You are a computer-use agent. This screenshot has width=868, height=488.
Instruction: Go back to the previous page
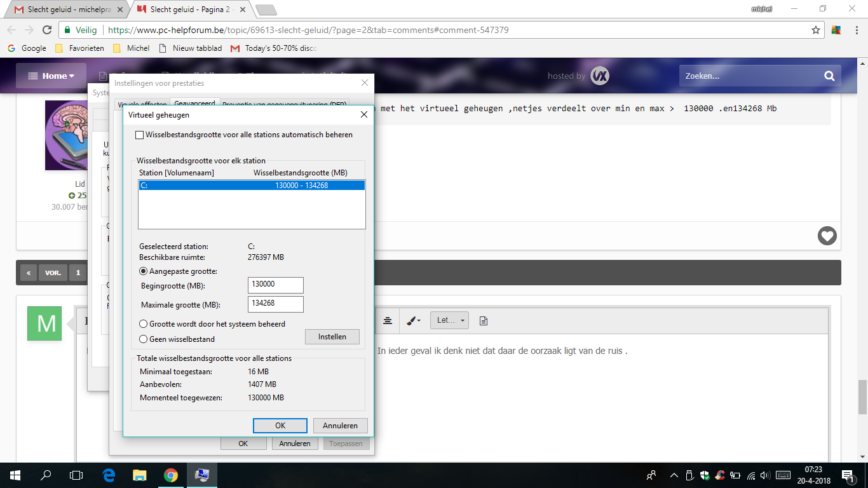[x=11, y=30]
